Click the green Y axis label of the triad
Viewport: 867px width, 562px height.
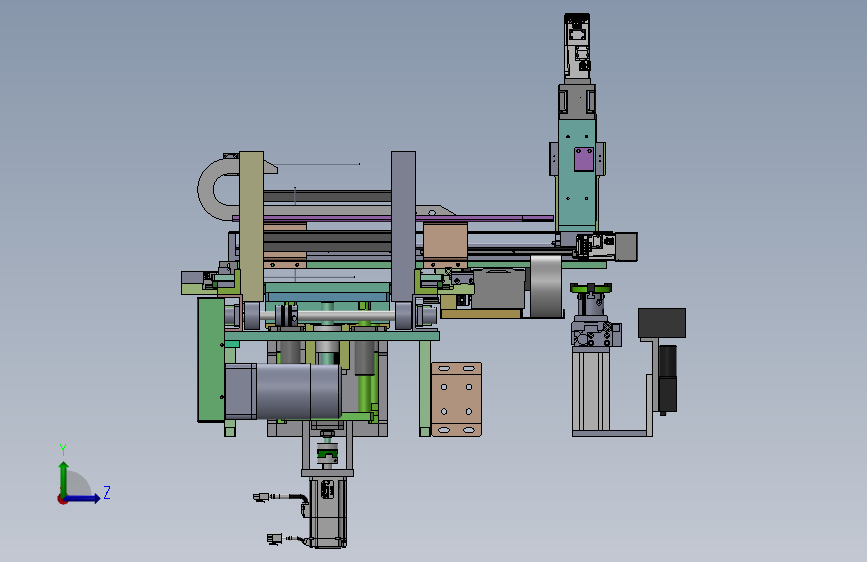pos(63,449)
